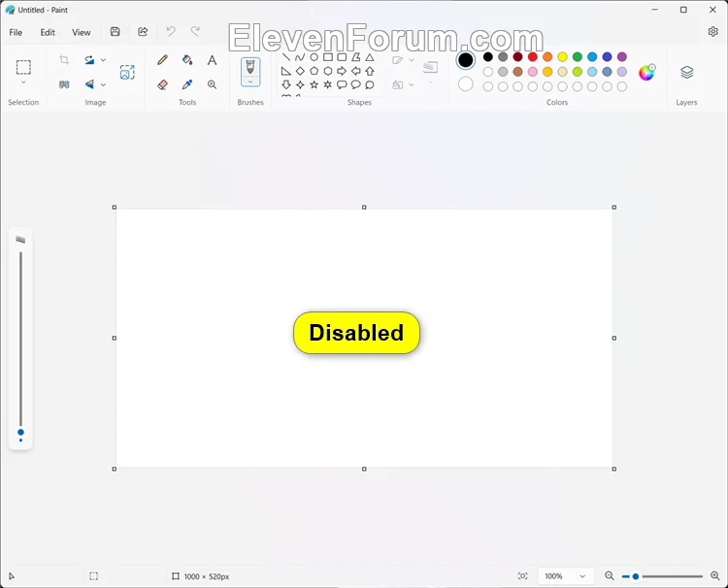
Task: Select the Text tool
Action: coord(213,60)
